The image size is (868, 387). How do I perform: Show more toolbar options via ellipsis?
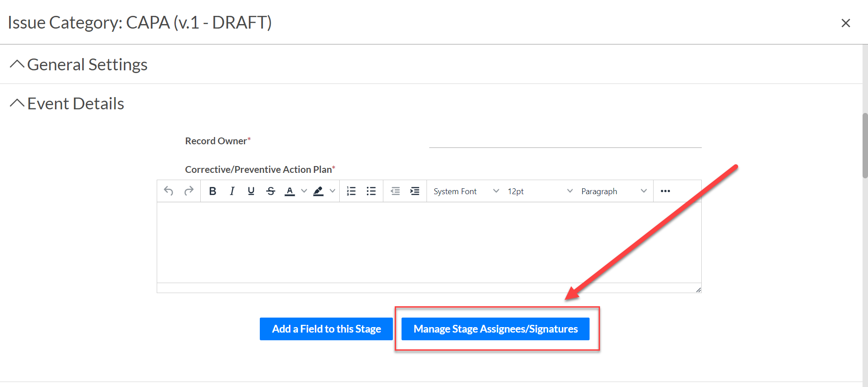click(x=665, y=191)
